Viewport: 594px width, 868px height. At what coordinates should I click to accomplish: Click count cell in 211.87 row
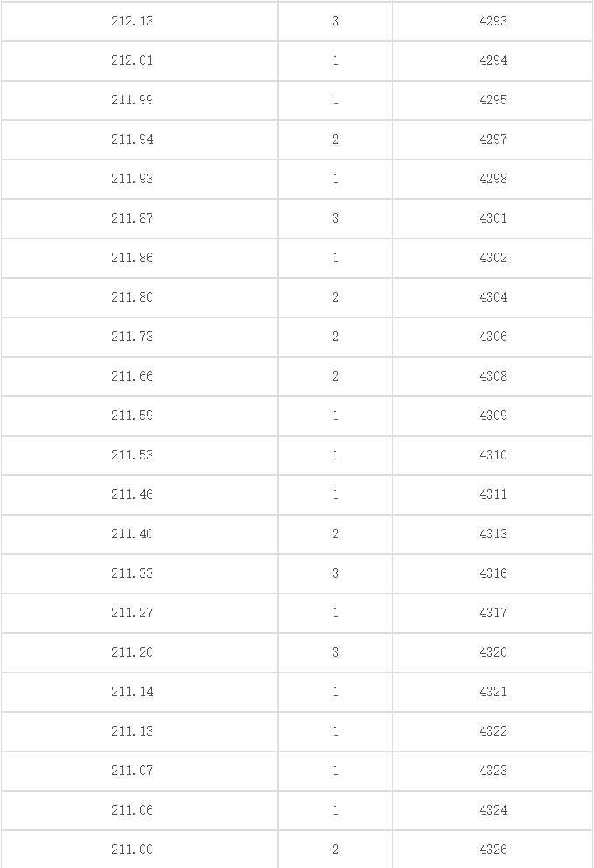pos(336,218)
